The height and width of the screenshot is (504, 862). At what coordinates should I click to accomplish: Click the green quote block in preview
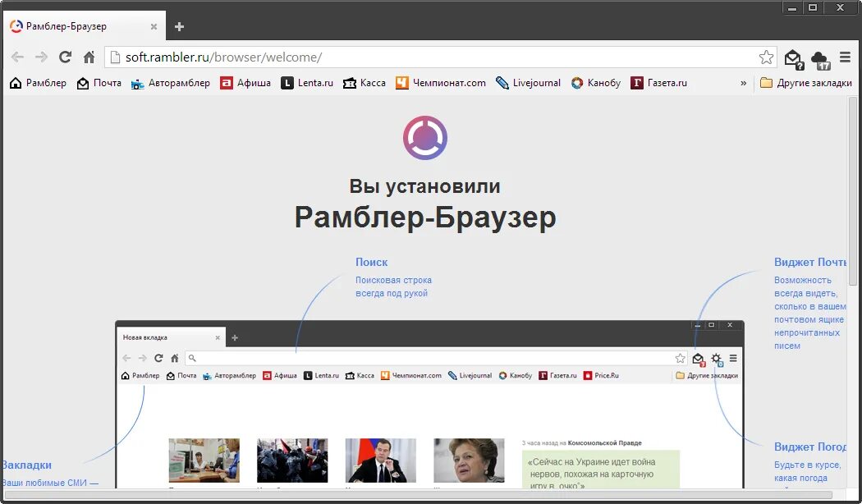point(601,470)
